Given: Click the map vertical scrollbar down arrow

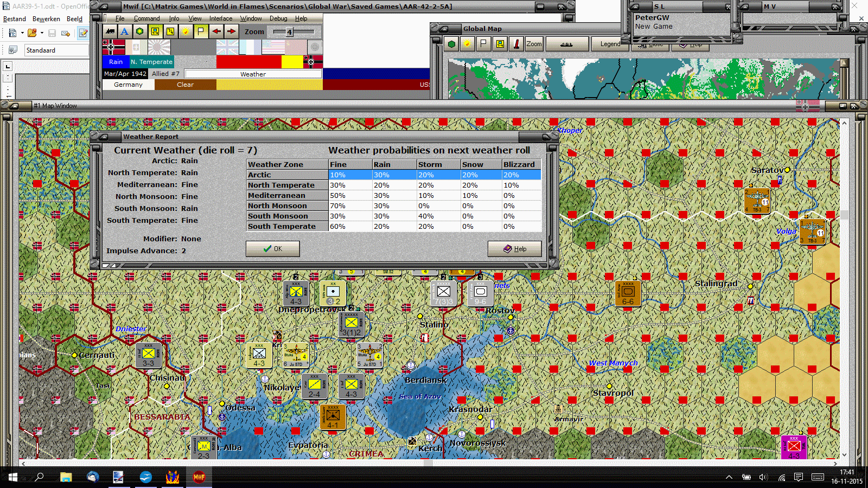Looking at the screenshot, I should (x=844, y=455).
